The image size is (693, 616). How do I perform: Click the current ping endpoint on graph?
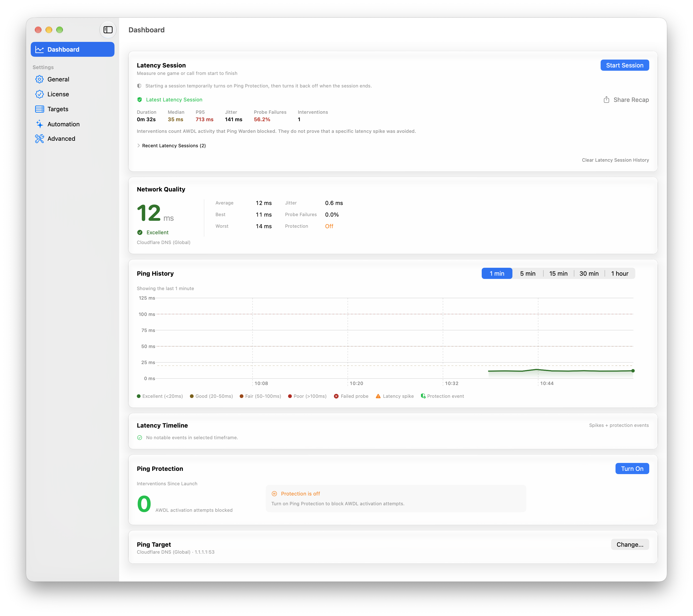point(633,371)
